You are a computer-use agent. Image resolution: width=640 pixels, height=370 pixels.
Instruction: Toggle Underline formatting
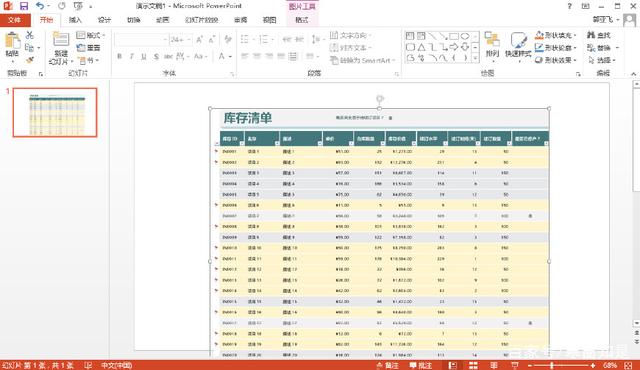pos(144,56)
